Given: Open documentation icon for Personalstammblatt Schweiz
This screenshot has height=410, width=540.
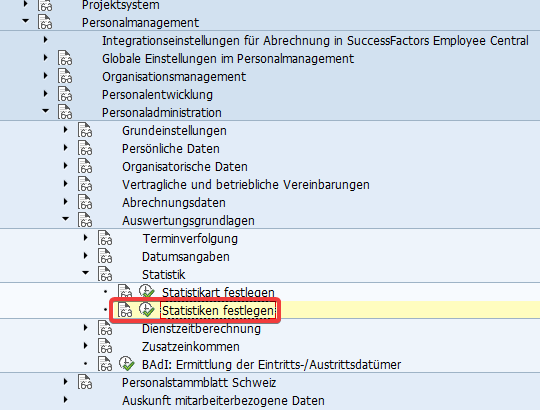Looking at the screenshot, I should click(x=85, y=382).
